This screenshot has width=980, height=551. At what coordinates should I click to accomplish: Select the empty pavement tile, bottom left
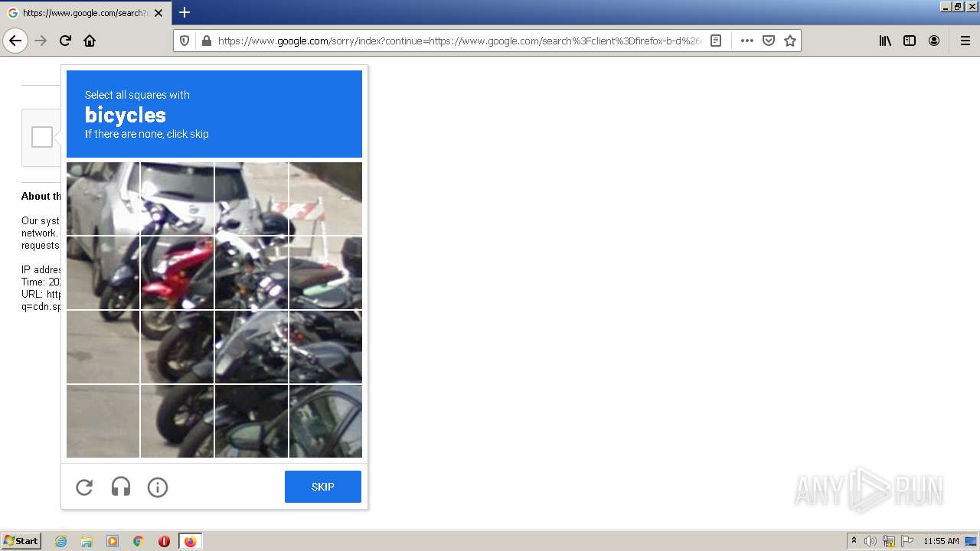point(103,421)
